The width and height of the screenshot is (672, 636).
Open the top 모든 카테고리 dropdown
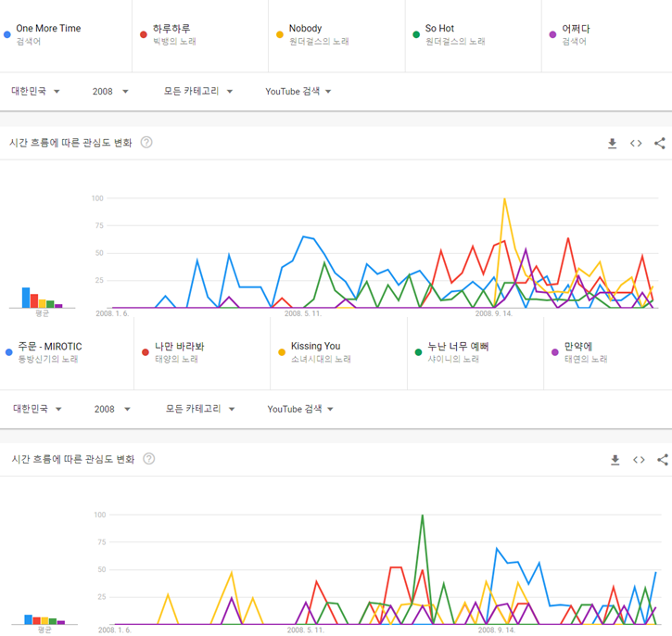198,91
